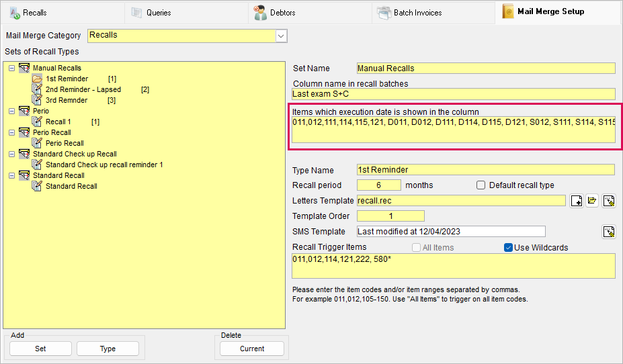This screenshot has width=623, height=364.
Task: Click the icon beside 2nd Reminder - Lapsed
Action: pyautogui.click(x=37, y=89)
